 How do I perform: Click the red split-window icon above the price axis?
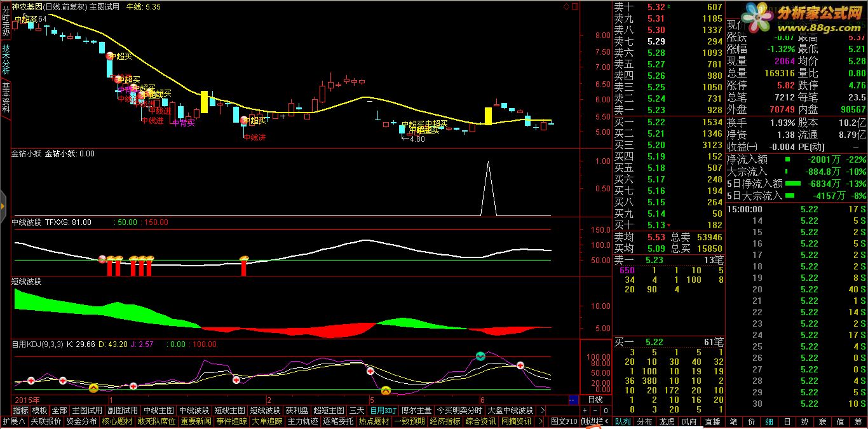click(x=575, y=6)
